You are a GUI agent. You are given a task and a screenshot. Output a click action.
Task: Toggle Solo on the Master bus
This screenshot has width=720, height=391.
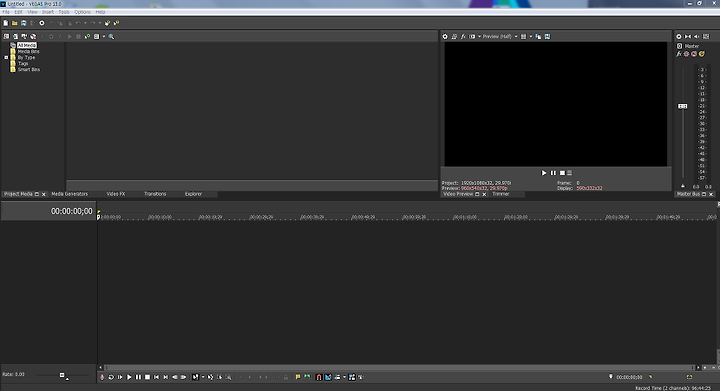coord(702,54)
